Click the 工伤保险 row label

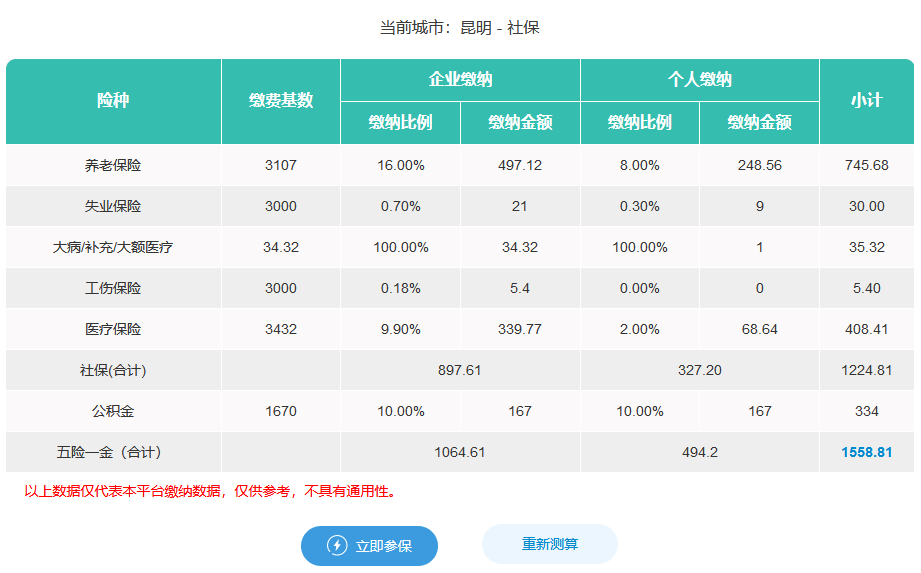click(x=113, y=288)
